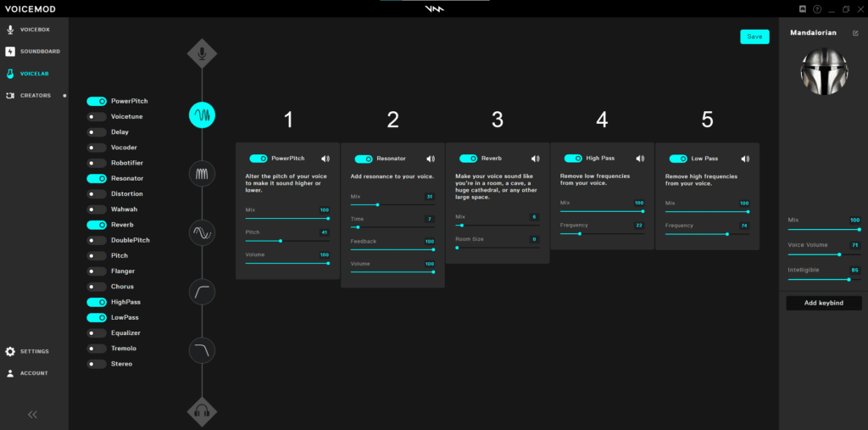Disable PowerPitch in the effects list
This screenshot has height=430, width=868.
(97, 102)
